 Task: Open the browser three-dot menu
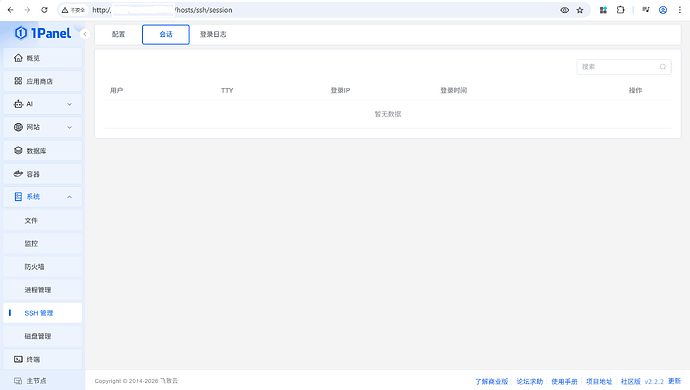pos(679,10)
